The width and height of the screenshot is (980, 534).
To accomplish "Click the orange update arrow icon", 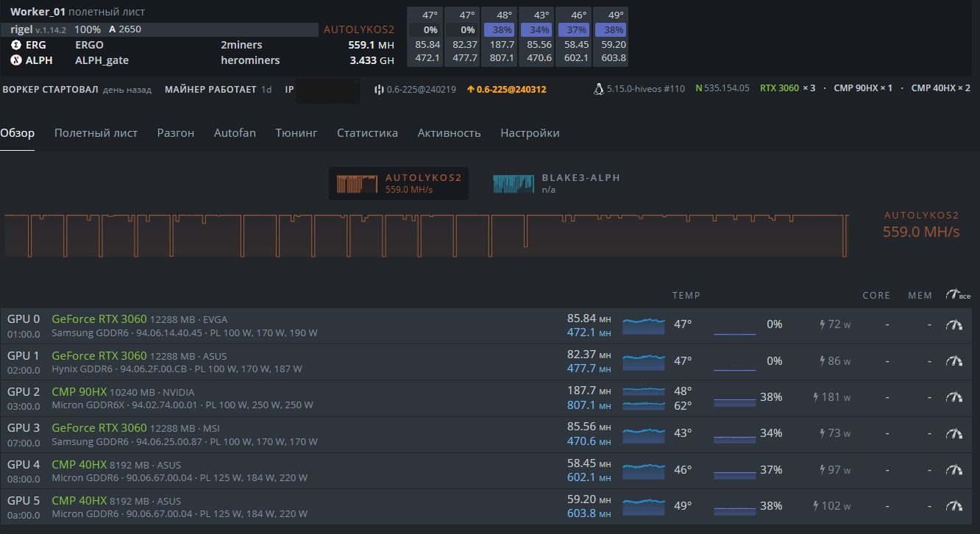I will [470, 89].
